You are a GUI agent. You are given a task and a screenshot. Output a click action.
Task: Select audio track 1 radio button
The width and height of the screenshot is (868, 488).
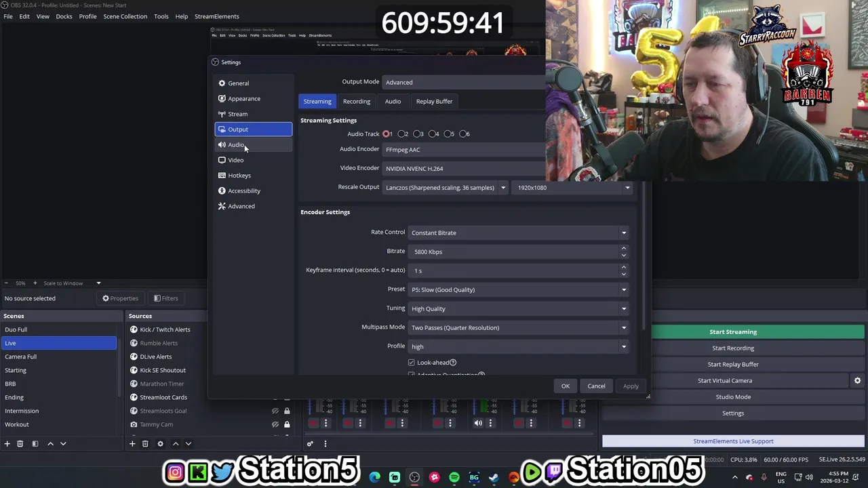click(387, 134)
